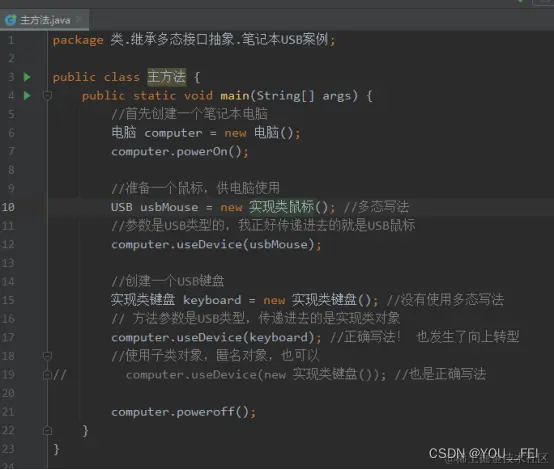Click the comment on line 11 about USB鼠标
This screenshot has width=554, height=470.
tap(263, 225)
